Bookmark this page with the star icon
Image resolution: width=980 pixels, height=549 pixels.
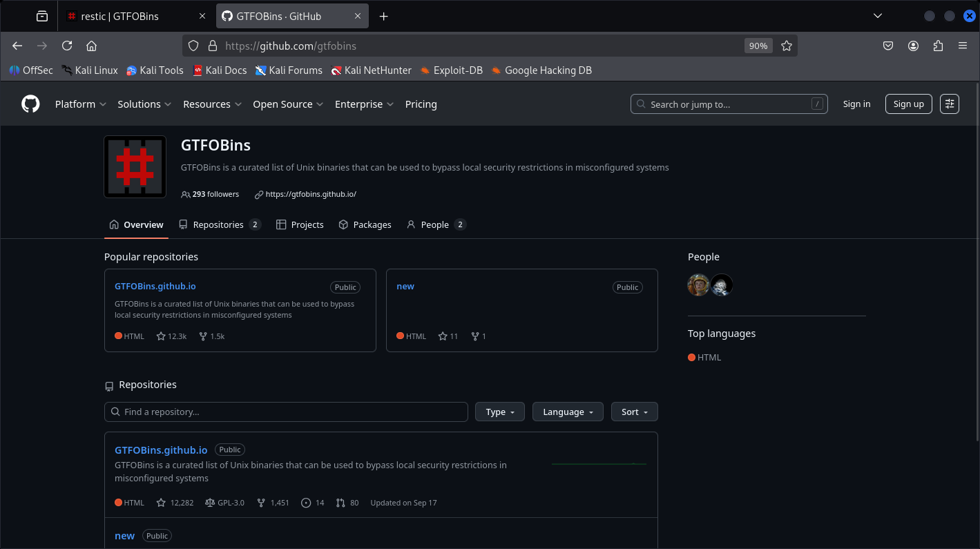(786, 46)
